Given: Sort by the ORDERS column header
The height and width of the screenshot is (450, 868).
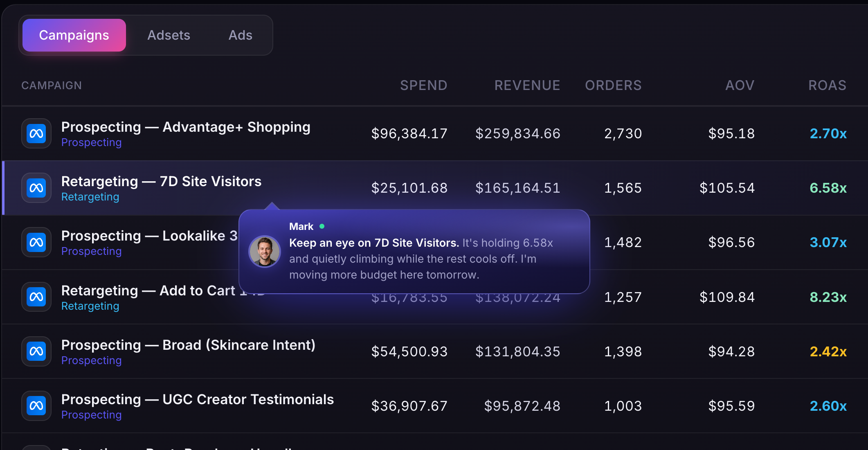Looking at the screenshot, I should [613, 85].
